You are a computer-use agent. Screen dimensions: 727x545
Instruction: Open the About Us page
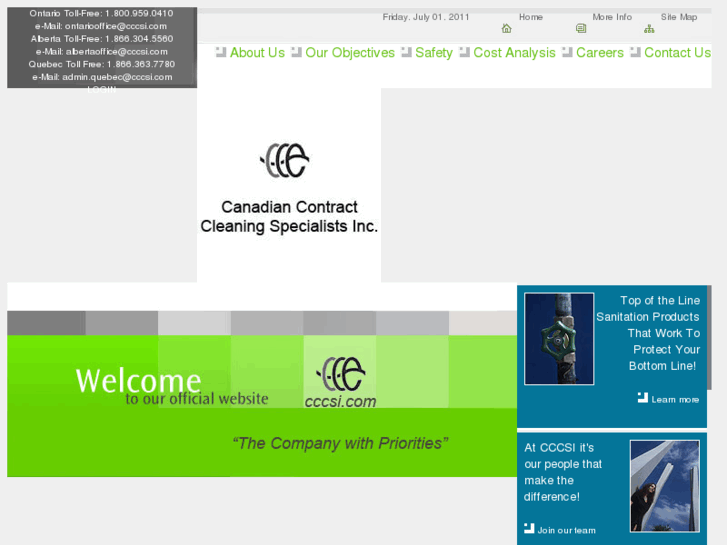(x=257, y=52)
